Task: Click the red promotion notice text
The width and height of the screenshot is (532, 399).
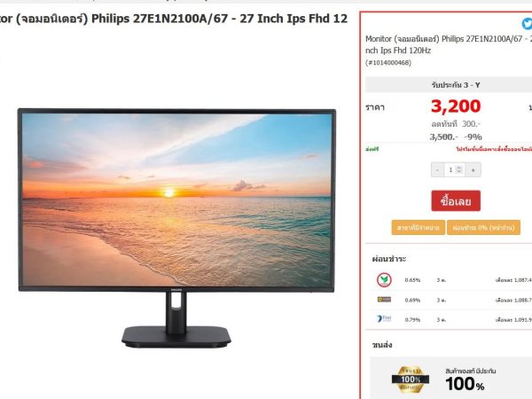Action: (x=494, y=149)
